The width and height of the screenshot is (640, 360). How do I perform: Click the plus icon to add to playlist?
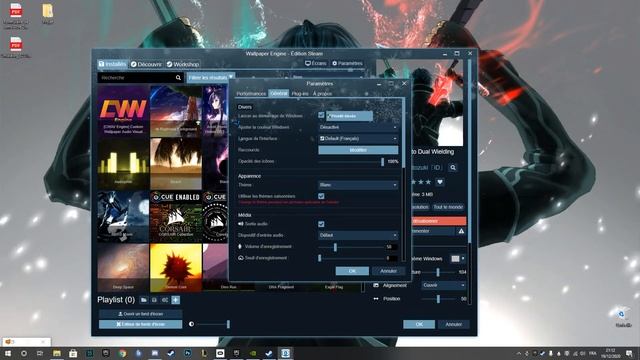tap(176, 300)
